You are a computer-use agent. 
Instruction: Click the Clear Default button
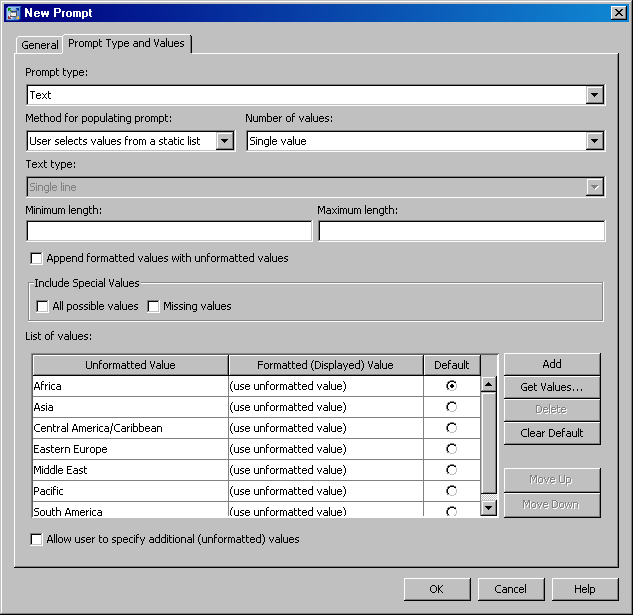pyautogui.click(x=552, y=433)
